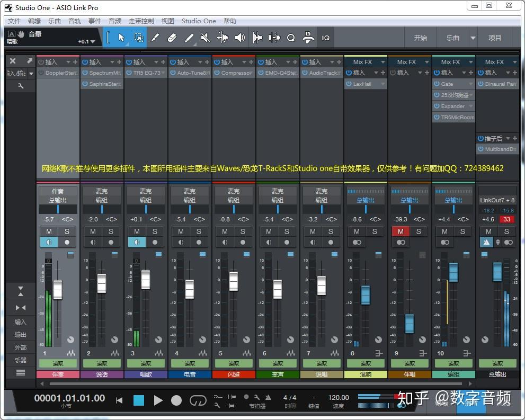Expand the 插入 dropdown on channel 1
Screen dimensions: 525x420
click(x=68, y=62)
